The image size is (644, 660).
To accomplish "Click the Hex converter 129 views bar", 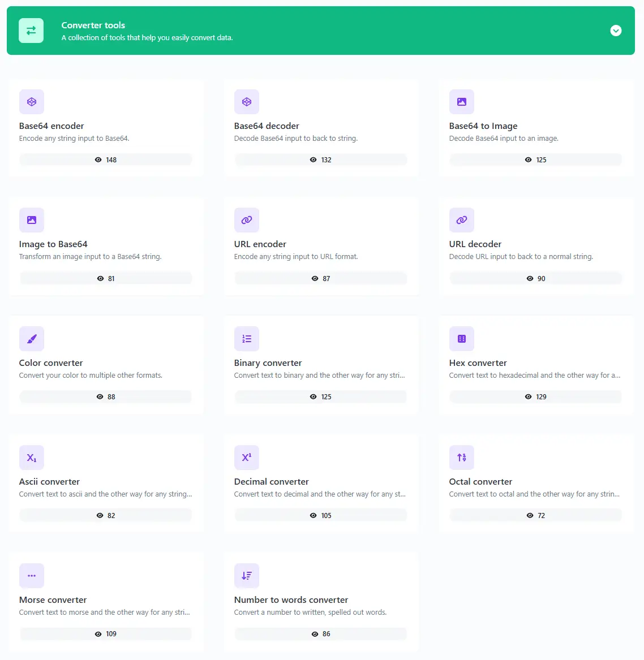I will click(535, 397).
